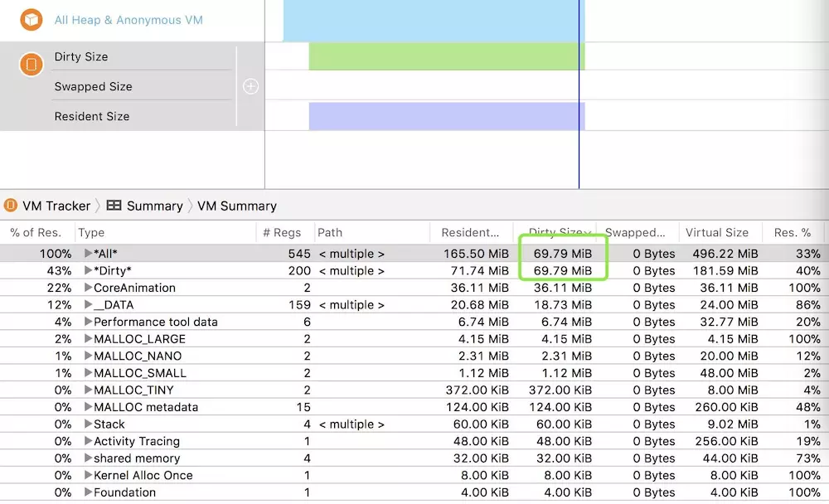Click the 159 regions count cell
This screenshot has width=829, height=504.
300,304
